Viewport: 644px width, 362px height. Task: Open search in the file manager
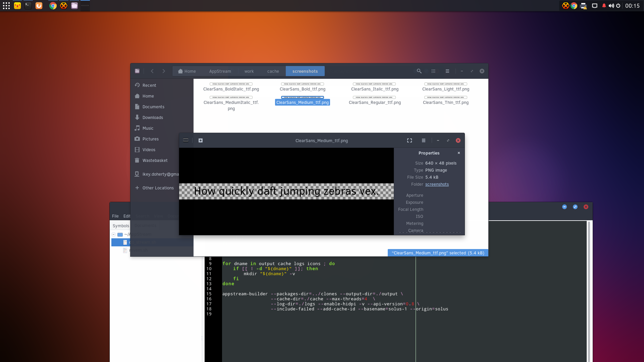(419, 71)
